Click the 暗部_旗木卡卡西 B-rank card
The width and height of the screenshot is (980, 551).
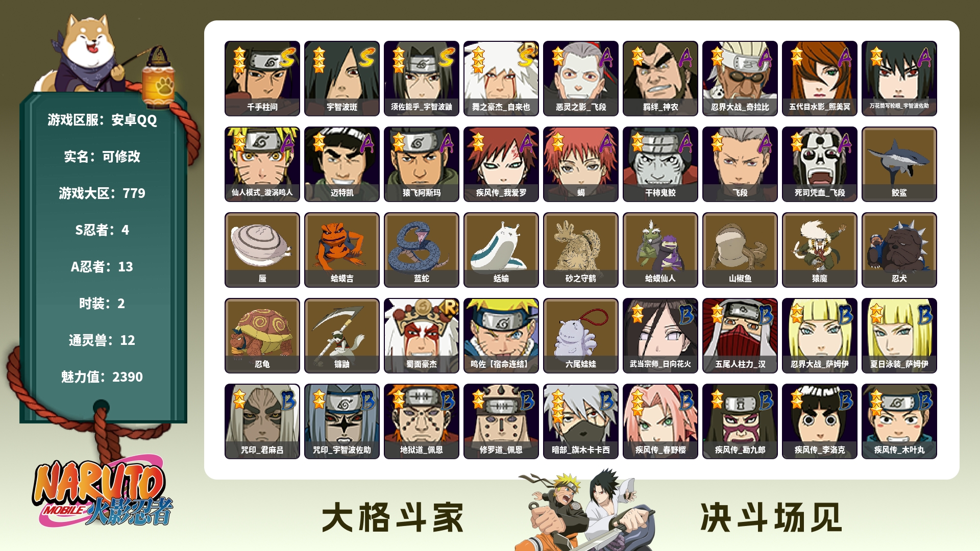pos(581,421)
